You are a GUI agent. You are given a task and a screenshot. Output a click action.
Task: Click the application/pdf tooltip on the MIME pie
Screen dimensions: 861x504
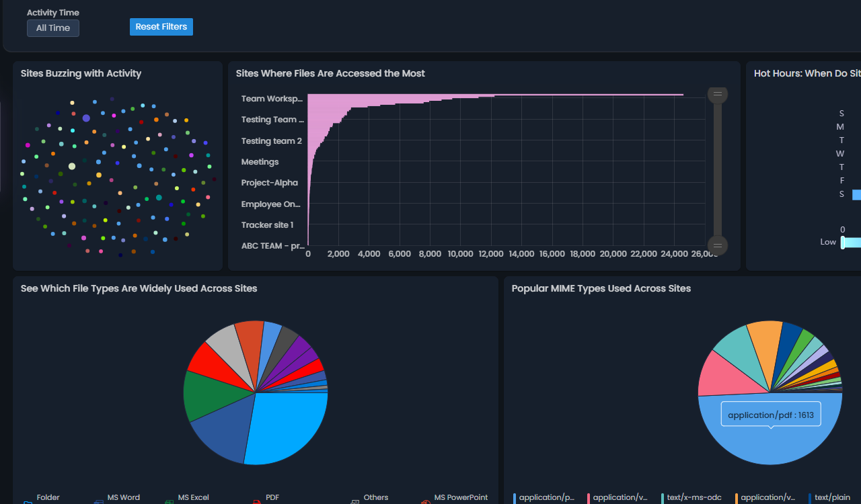(x=770, y=414)
